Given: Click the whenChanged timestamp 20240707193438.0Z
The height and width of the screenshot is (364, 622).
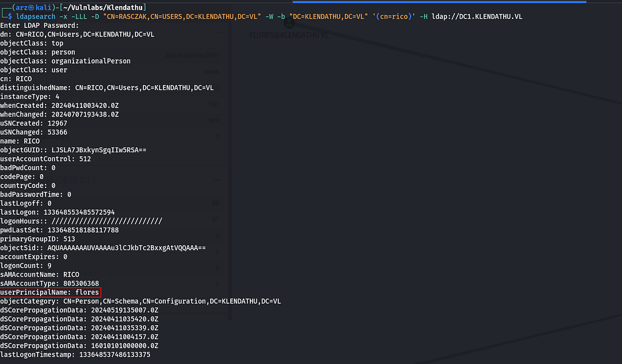Looking at the screenshot, I should pyautogui.click(x=85, y=115).
